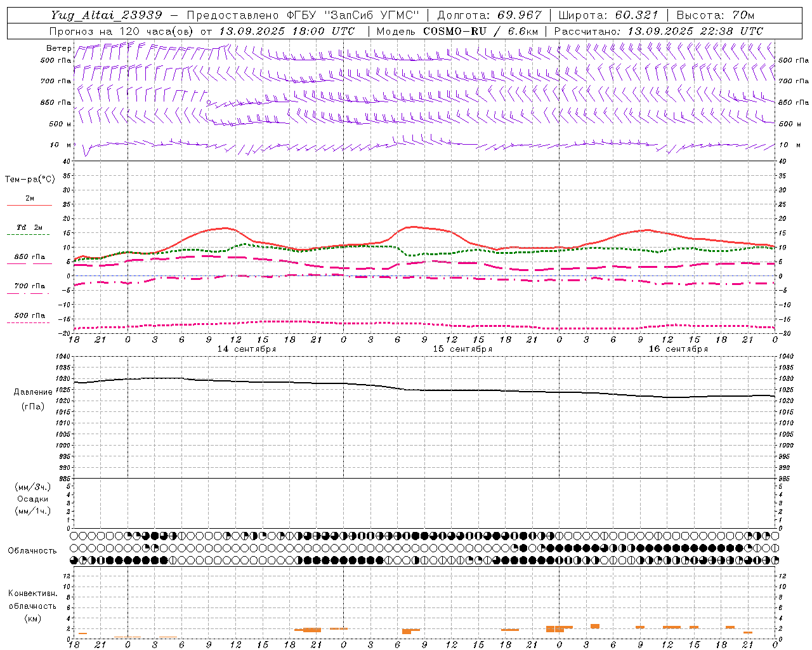
Task: Click the 850 гПа temperature legend label
Action: click(29, 257)
